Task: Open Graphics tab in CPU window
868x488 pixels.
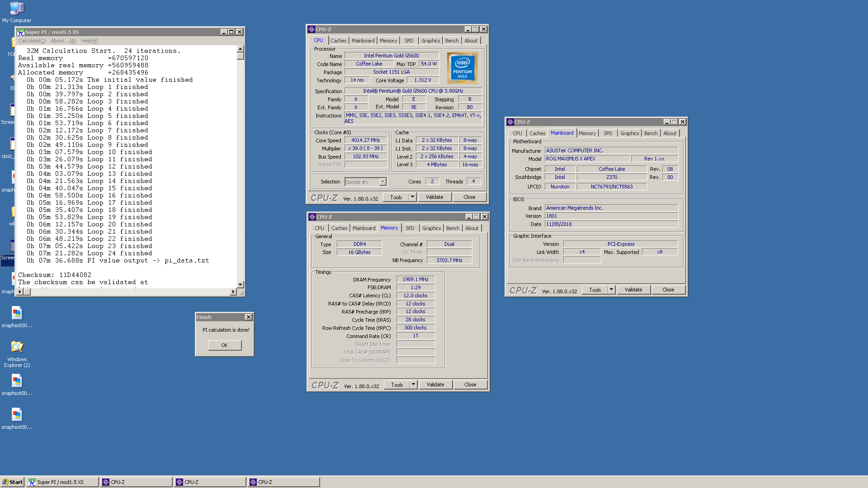Action: (431, 41)
